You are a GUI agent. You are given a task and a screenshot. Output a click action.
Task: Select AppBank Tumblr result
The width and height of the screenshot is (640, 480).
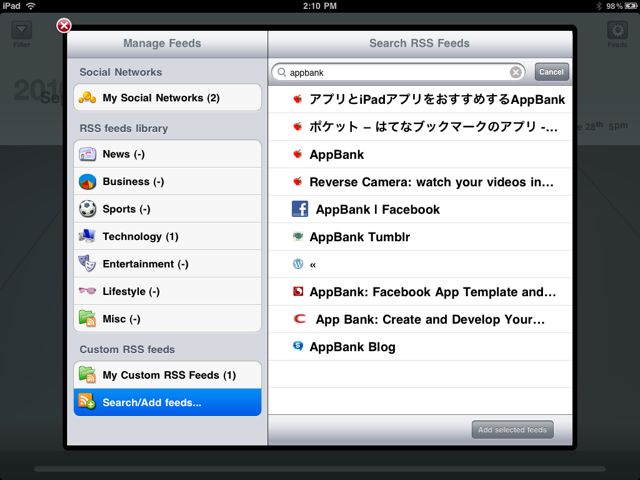click(420, 237)
